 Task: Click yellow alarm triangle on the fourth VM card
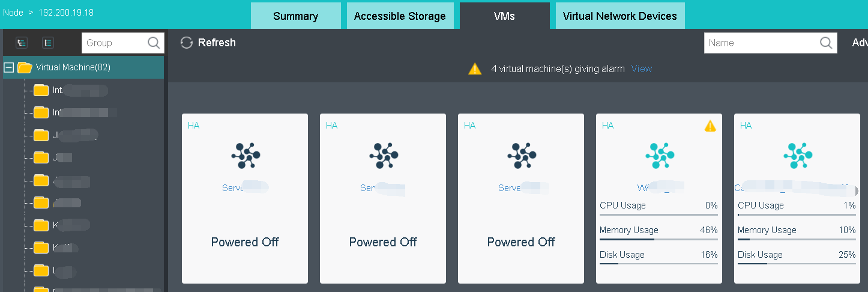710,126
